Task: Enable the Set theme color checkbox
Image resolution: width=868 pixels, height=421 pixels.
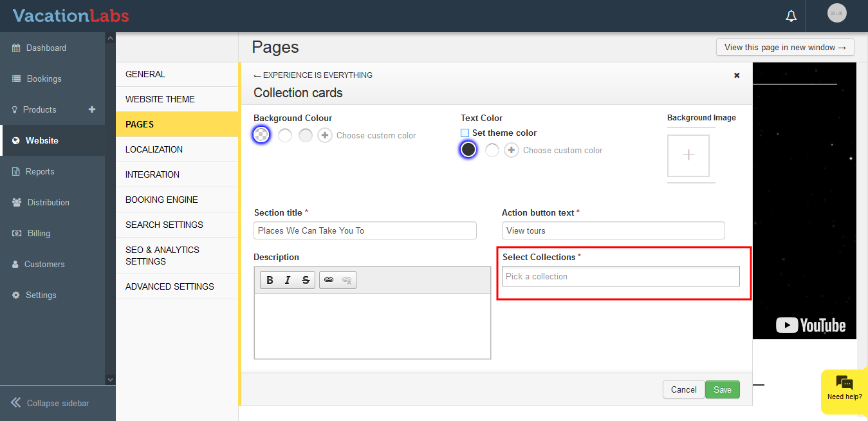Action: (465, 133)
